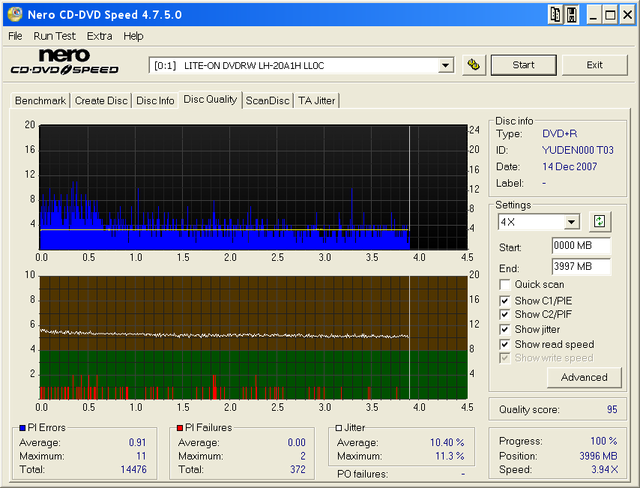640x488 pixels.
Task: Click PI Errors average value 0.91
Action: click(x=137, y=443)
